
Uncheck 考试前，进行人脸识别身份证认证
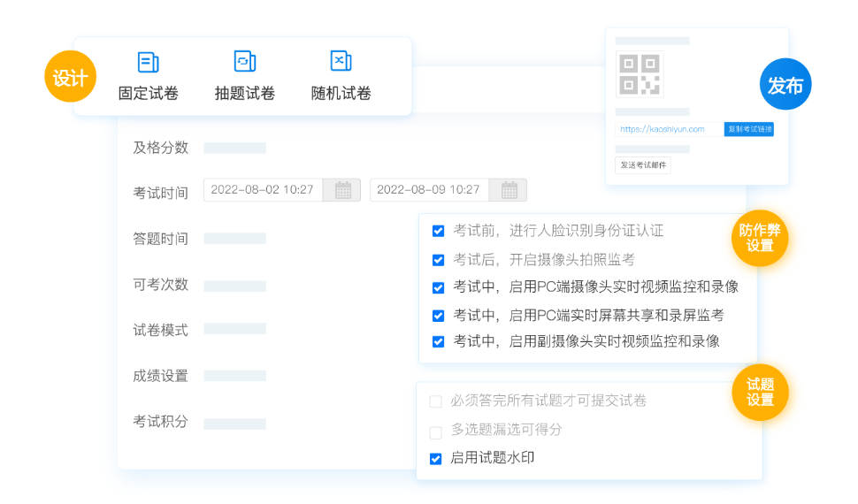pos(438,232)
